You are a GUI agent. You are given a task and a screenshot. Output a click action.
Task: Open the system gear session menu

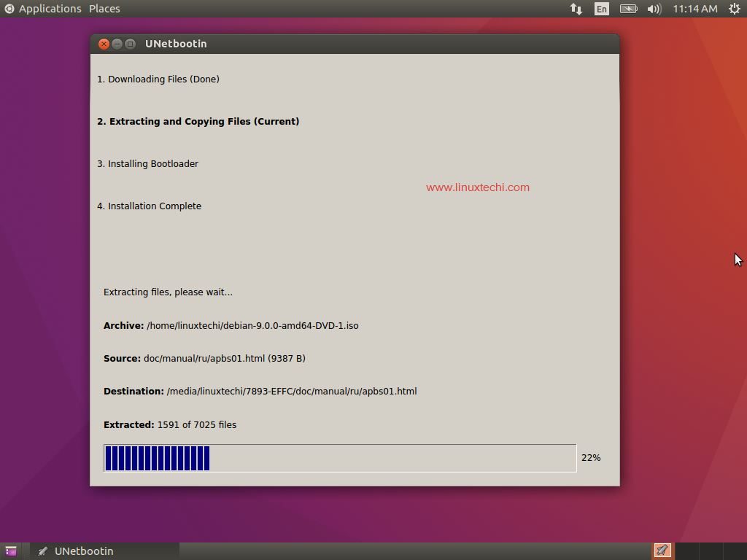coord(735,9)
